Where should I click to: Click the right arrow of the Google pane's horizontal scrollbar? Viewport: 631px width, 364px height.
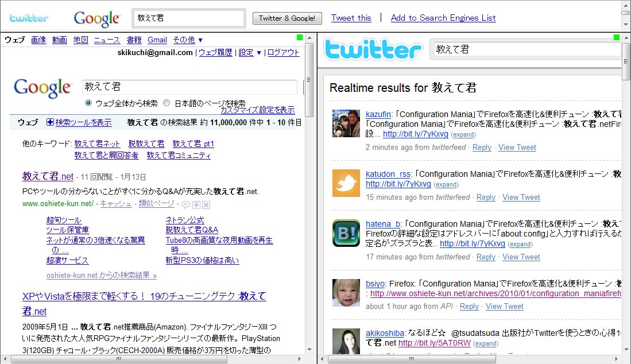pyautogui.click(x=299, y=359)
